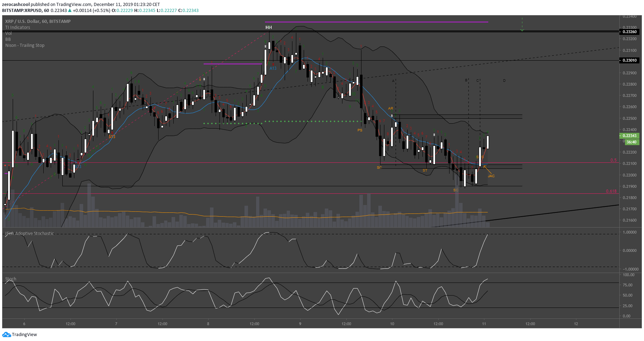The height and width of the screenshot is (341, 644).
Task: Click the A13 blue label
Action: (x=273, y=68)
